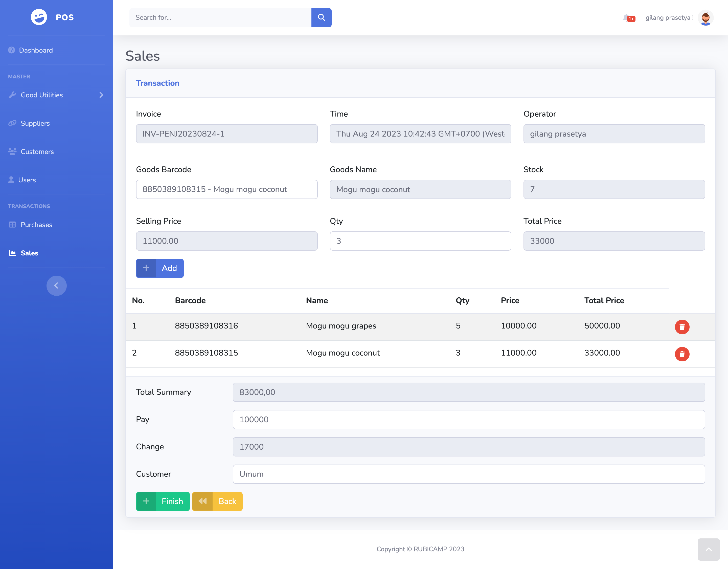Click the Suppliers chain-link icon
This screenshot has height=569, width=728.
(12, 123)
